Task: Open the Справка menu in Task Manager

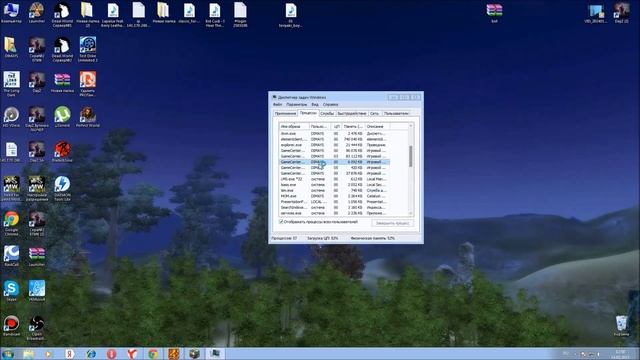Action: tap(330, 104)
